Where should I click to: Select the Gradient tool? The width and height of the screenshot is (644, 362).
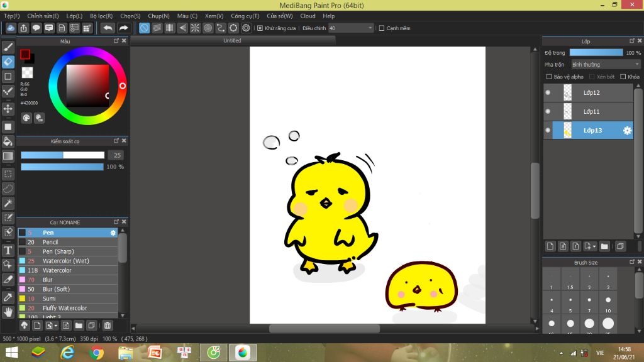click(8, 156)
